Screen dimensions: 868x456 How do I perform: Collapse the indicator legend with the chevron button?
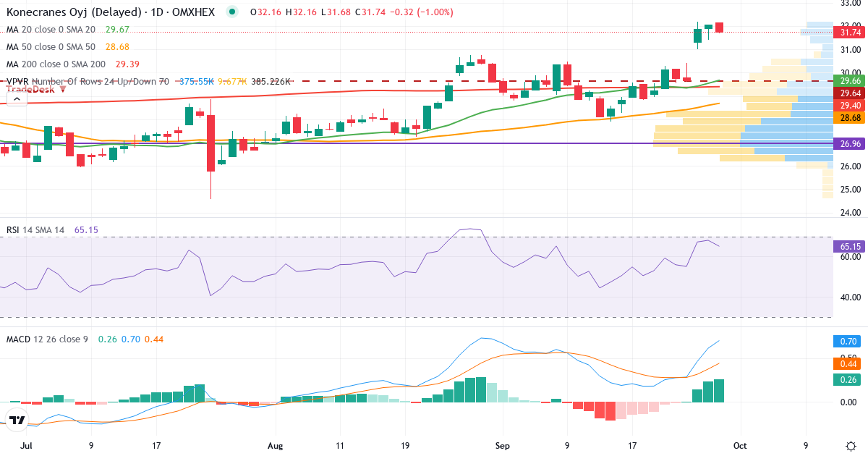[x=16, y=99]
